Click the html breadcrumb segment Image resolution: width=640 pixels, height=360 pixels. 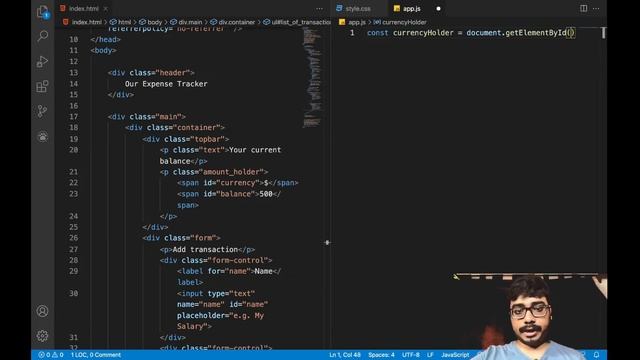point(120,22)
